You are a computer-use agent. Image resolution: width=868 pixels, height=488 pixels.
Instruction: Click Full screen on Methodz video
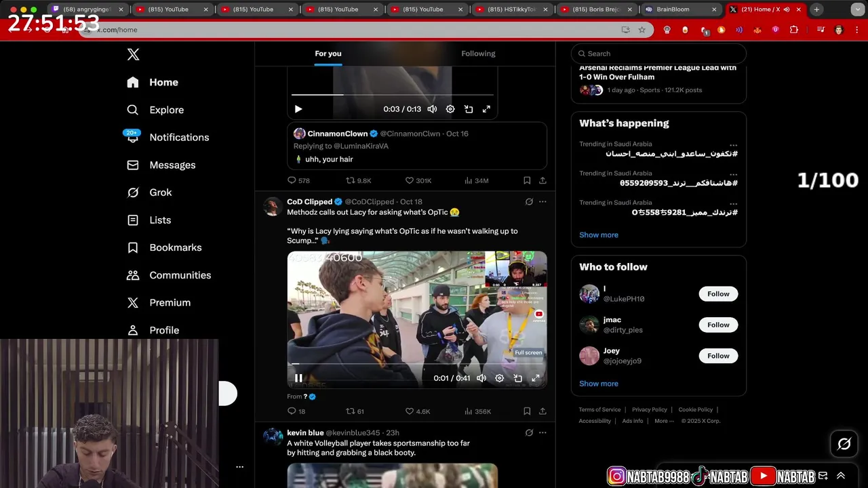tap(536, 378)
